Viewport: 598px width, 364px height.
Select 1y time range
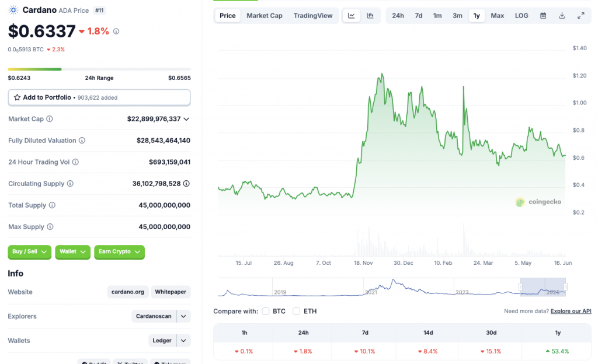point(477,16)
